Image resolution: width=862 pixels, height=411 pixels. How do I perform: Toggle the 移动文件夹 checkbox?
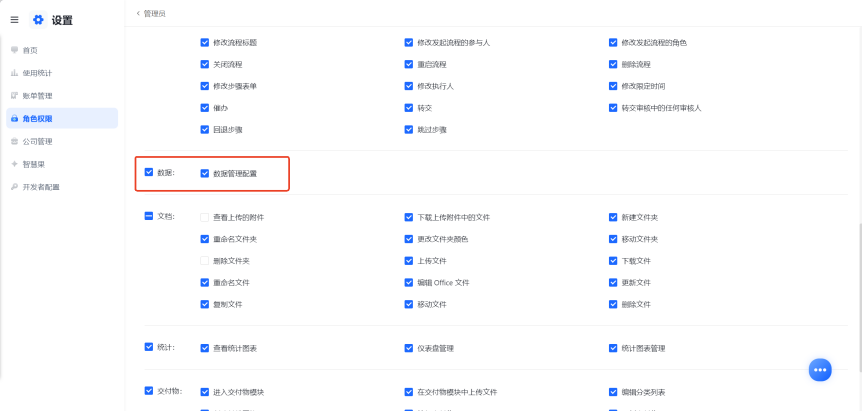613,239
